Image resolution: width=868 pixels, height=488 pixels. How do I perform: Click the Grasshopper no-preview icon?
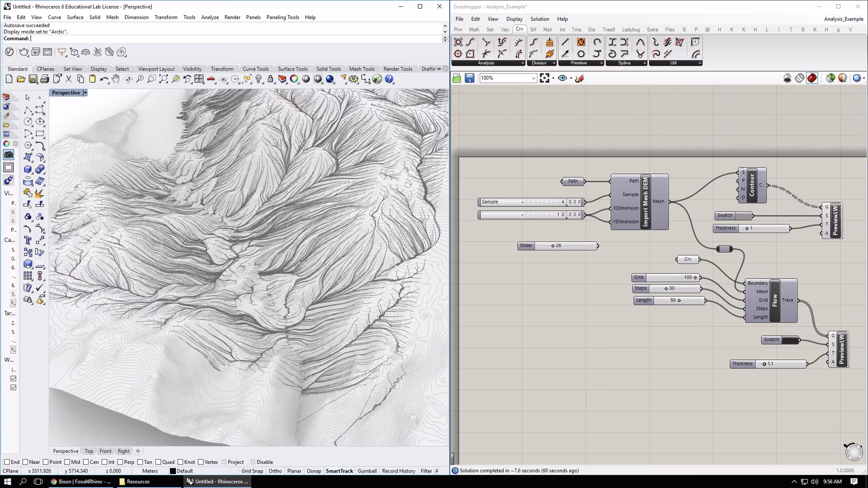pos(788,78)
